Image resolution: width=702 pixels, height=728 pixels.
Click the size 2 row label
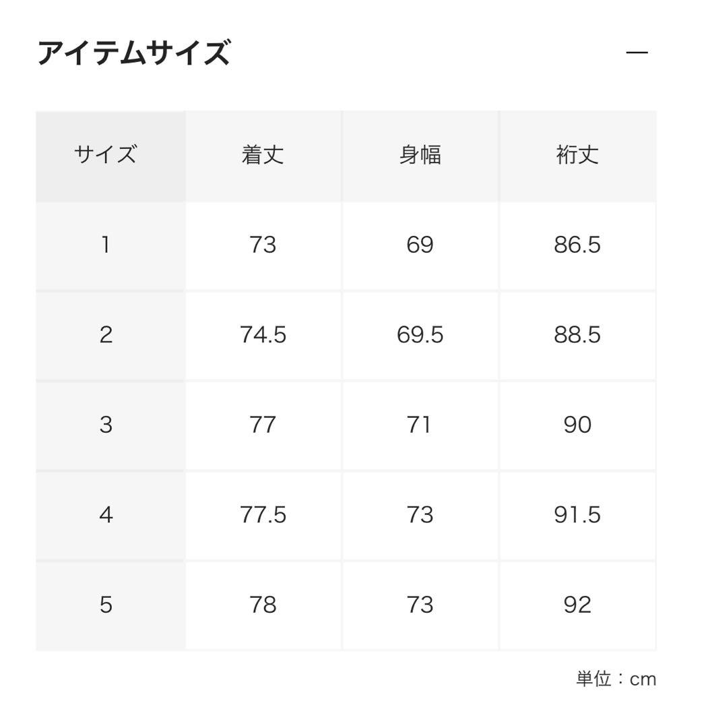point(106,335)
